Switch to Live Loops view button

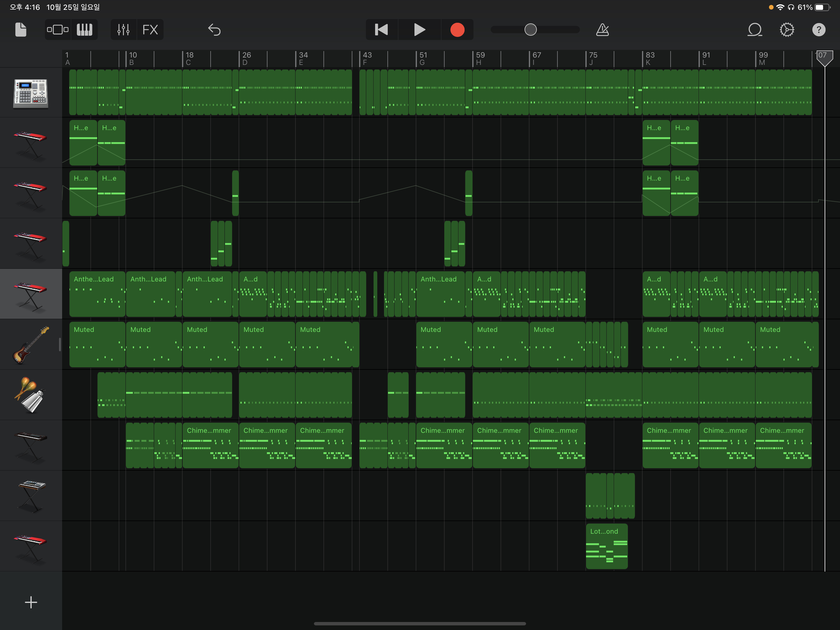tap(58, 30)
